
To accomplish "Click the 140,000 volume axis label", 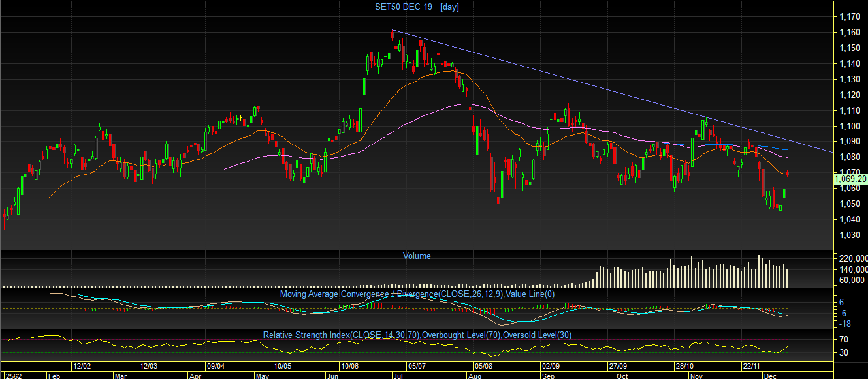I will tap(854, 269).
